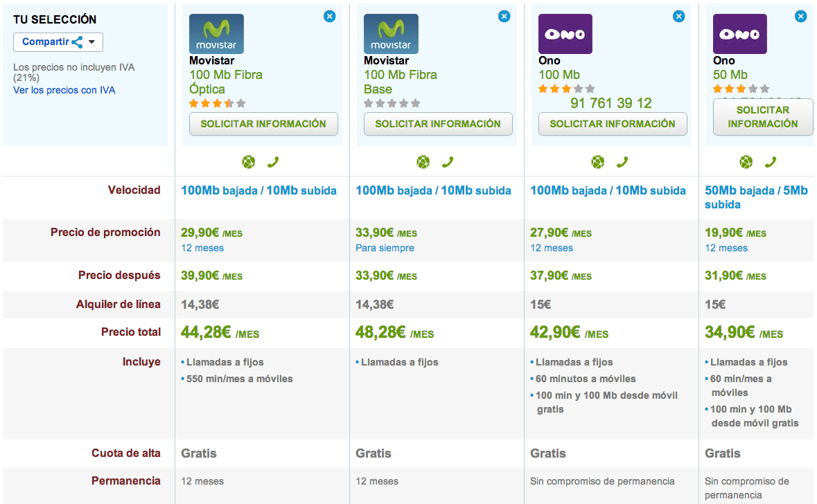Click the share icon in Compartir button
817x504 pixels.
coord(77,42)
